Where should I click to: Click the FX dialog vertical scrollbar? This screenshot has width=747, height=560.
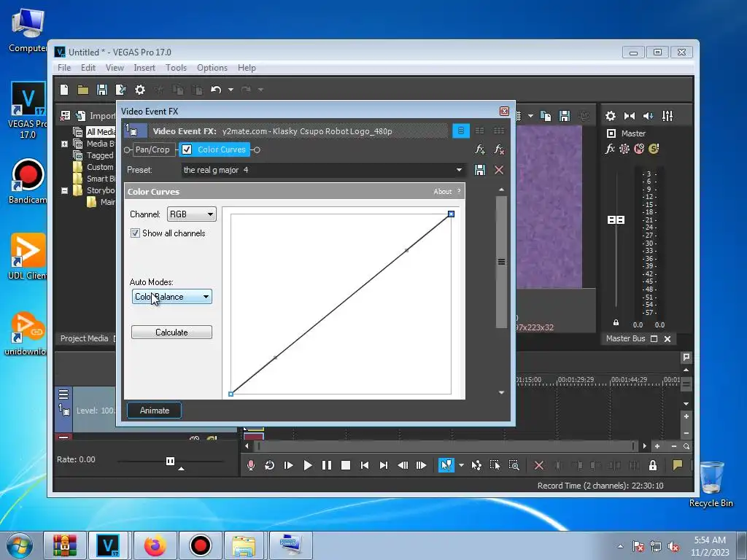click(x=501, y=262)
